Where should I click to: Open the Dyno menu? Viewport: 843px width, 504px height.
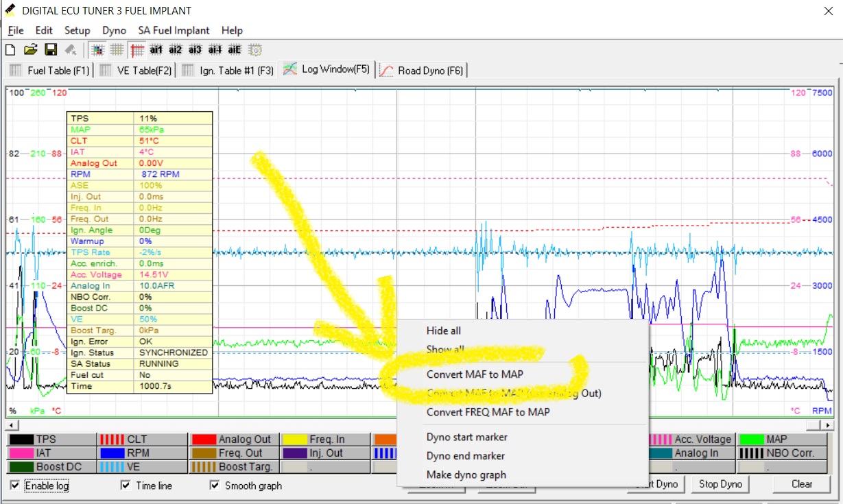(115, 30)
